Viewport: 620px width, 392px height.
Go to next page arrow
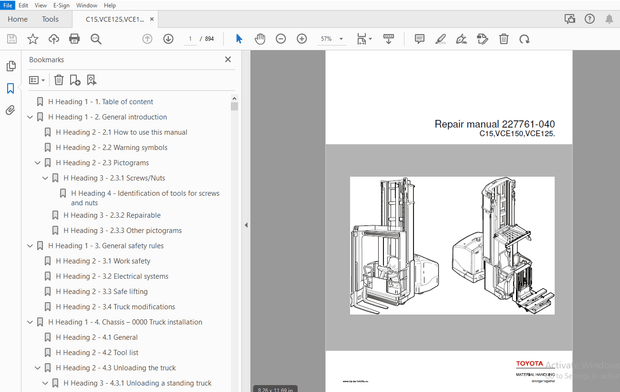168,39
